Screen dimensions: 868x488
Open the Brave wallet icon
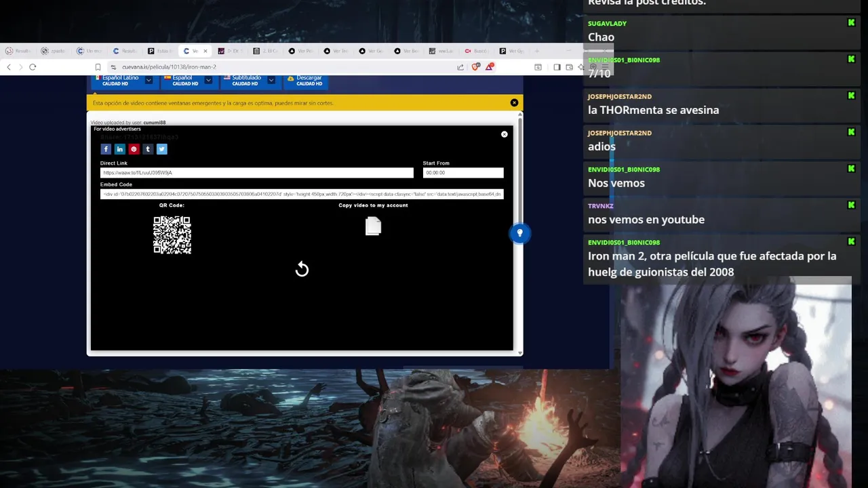(569, 67)
